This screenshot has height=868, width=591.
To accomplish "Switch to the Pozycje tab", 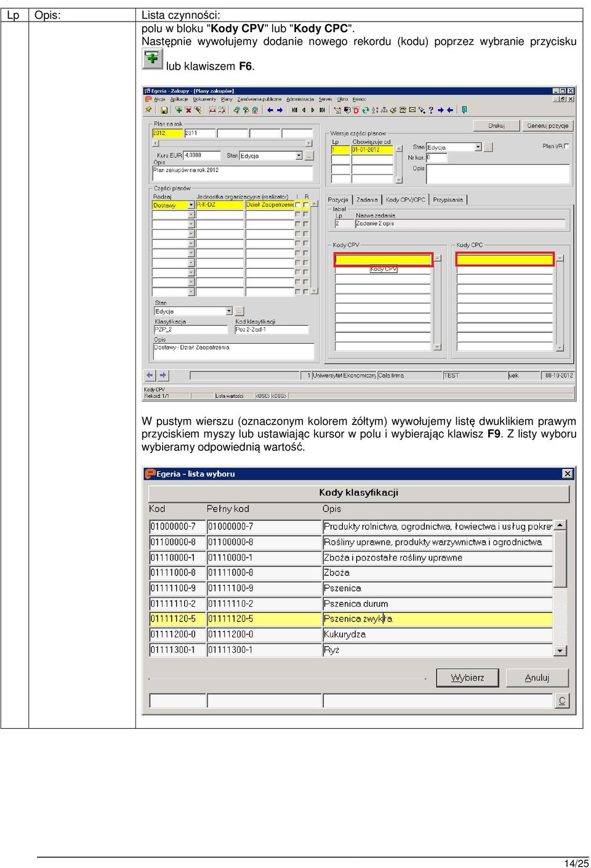I will tap(338, 200).
